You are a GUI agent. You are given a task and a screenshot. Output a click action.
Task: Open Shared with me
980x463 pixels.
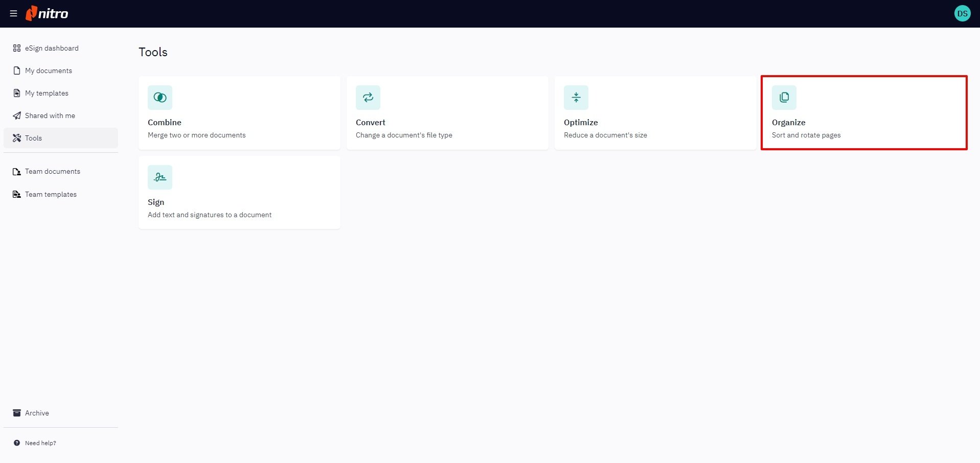pyautogui.click(x=50, y=115)
